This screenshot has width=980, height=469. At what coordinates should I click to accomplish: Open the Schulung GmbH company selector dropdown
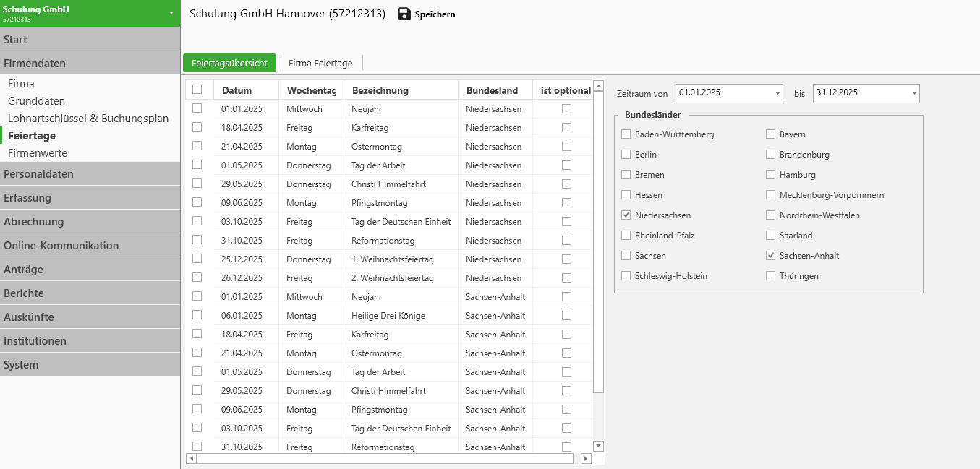click(x=171, y=13)
